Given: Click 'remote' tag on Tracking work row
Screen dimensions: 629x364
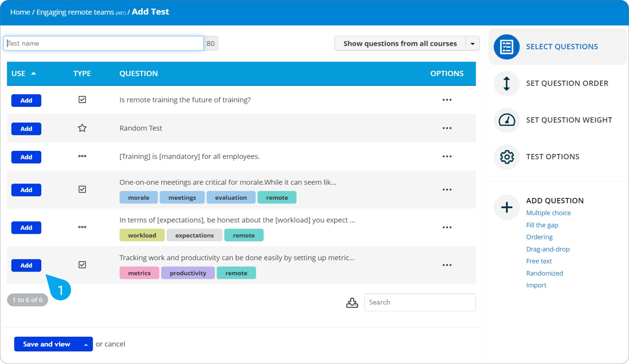Looking at the screenshot, I should click(236, 273).
